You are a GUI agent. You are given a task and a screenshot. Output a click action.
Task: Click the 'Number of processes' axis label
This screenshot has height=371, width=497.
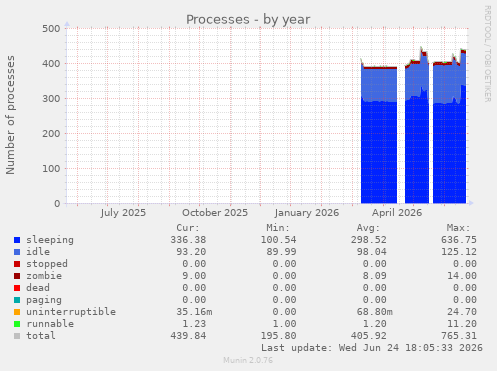pyautogui.click(x=10, y=115)
